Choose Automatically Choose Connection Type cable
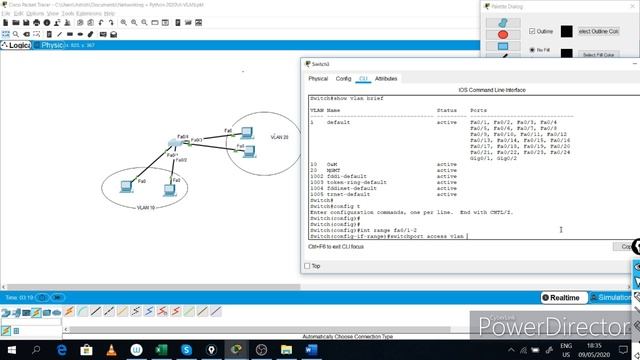This screenshot has height=360, width=640. [x=69, y=312]
